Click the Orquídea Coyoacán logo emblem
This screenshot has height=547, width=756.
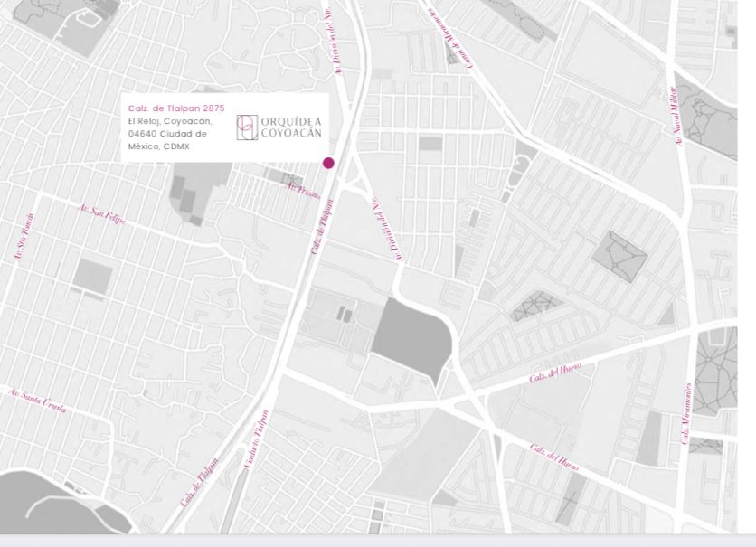[246, 127]
